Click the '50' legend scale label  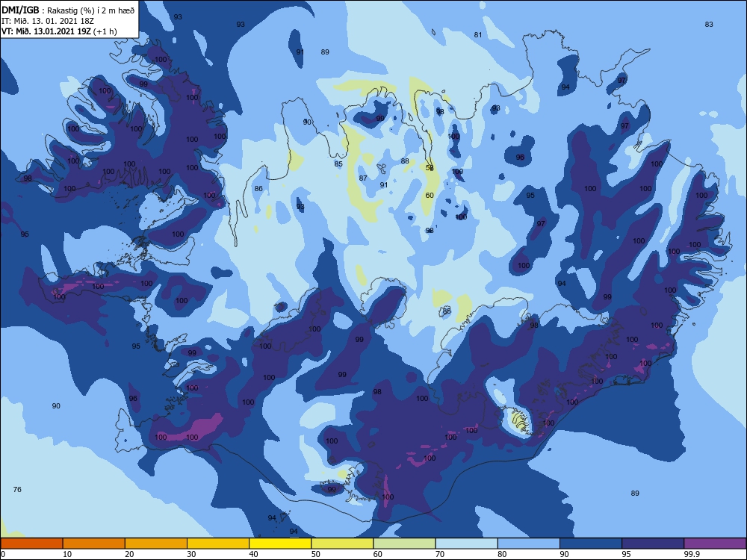315,554
